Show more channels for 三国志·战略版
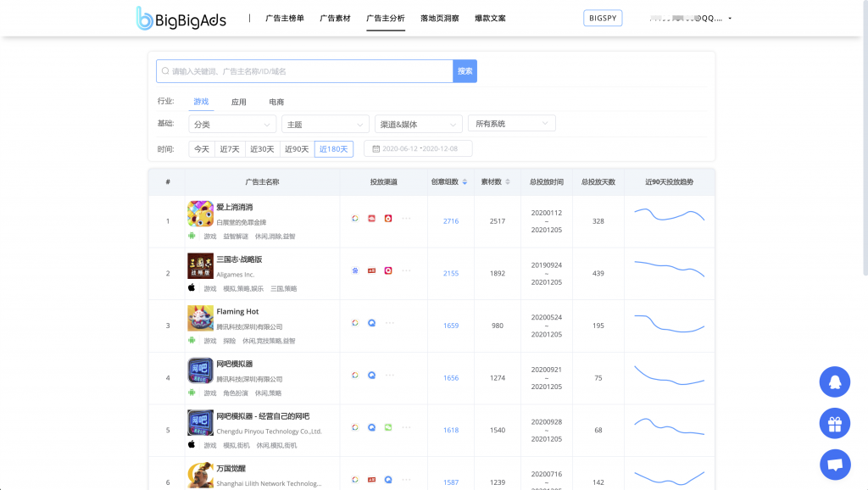 click(406, 270)
